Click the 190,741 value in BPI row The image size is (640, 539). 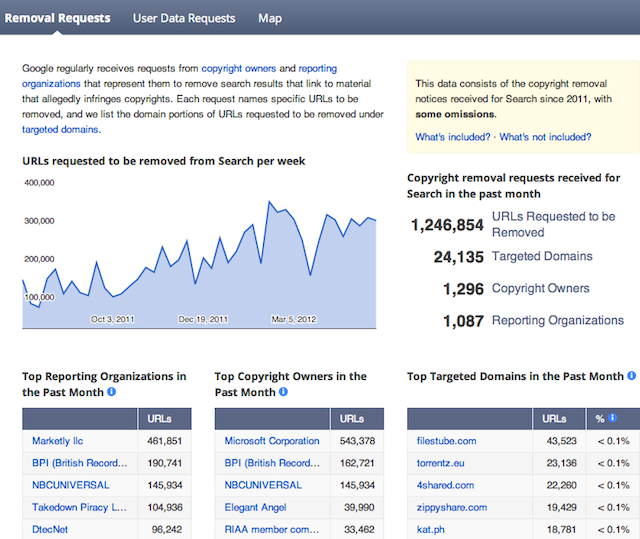click(x=164, y=463)
